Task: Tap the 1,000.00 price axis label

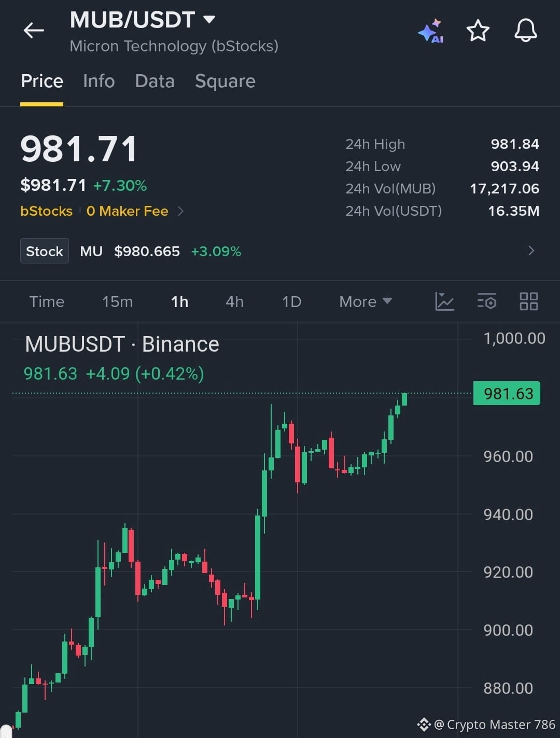Action: pyautogui.click(x=514, y=338)
